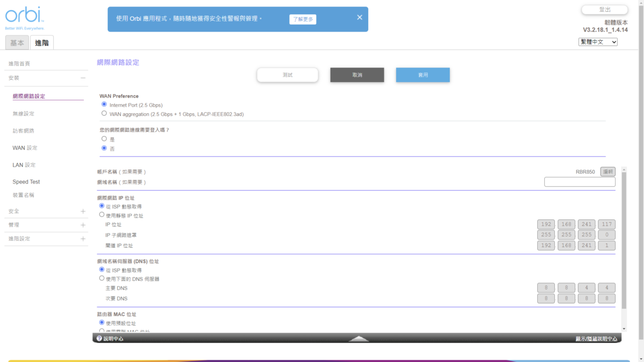Click the 取消 button
This screenshot has width=644, height=362.
357,75
